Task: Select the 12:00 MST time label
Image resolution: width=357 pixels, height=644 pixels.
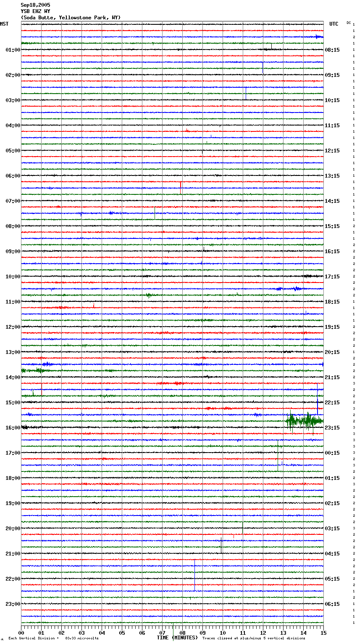Action: (x=13, y=327)
